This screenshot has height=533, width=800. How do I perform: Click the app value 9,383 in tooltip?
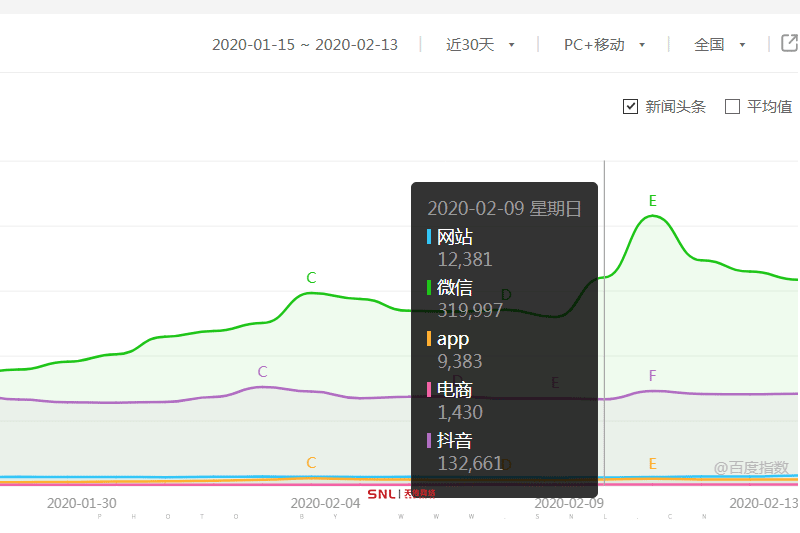(x=460, y=361)
